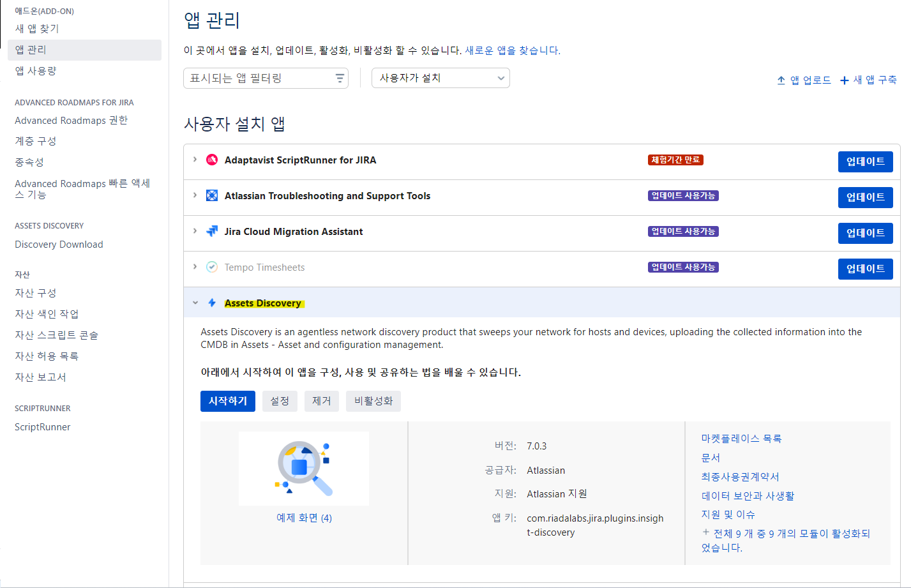Click the Tempo Timesheets app name
This screenshot has width=911, height=588.
tap(264, 268)
